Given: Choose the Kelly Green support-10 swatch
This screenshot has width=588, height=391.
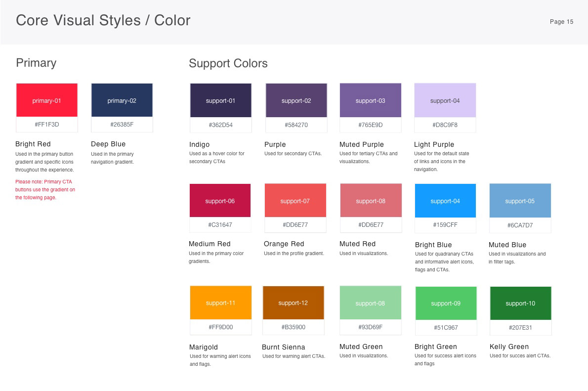Looking at the screenshot, I should [x=520, y=303].
